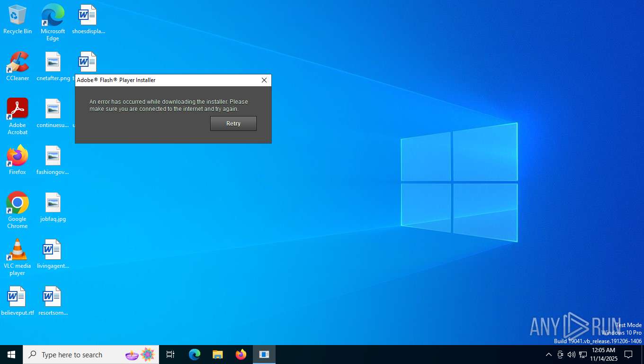Select the Microsoft Edge desktop shortcut
644x364 pixels.
pos(53,23)
